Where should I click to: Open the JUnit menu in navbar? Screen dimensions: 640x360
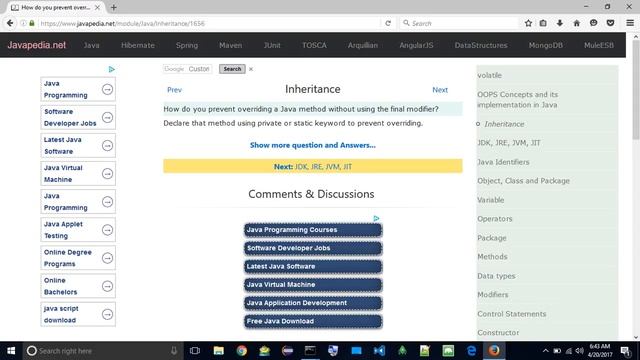click(272, 45)
